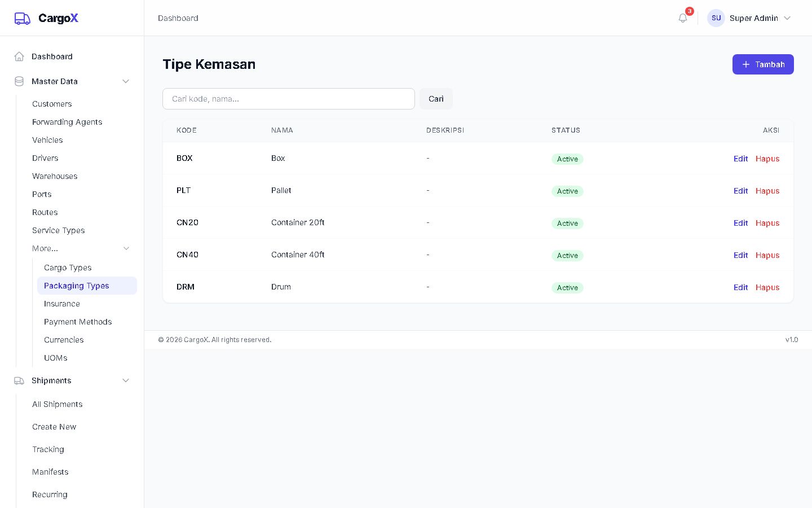The width and height of the screenshot is (812, 508).
Task: Edit the CN20 Container 20ft row
Action: 740,223
